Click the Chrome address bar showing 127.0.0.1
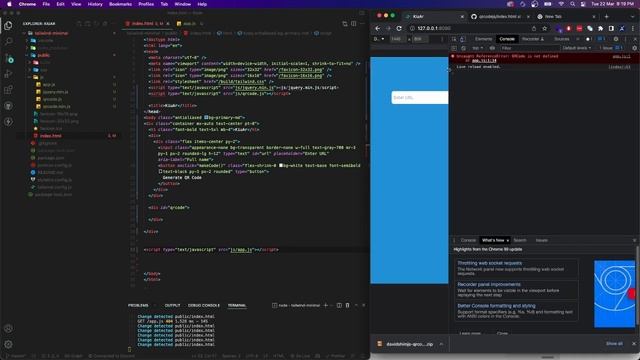 click(469, 29)
